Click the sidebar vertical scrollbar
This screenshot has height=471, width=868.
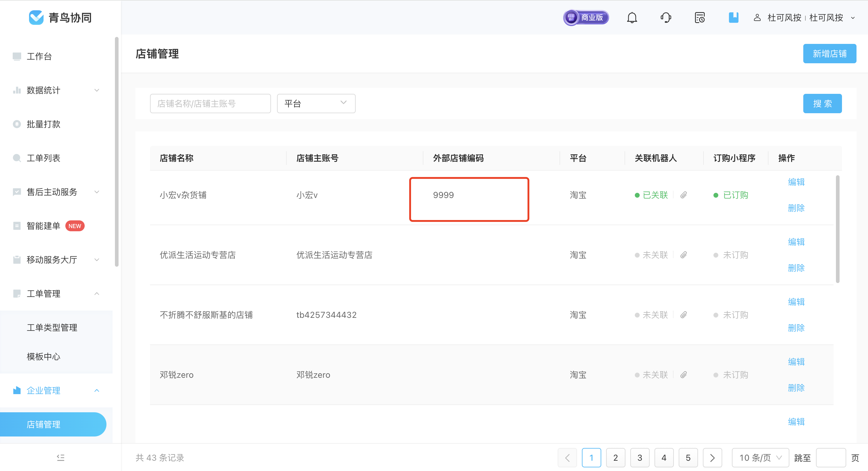tap(116, 152)
